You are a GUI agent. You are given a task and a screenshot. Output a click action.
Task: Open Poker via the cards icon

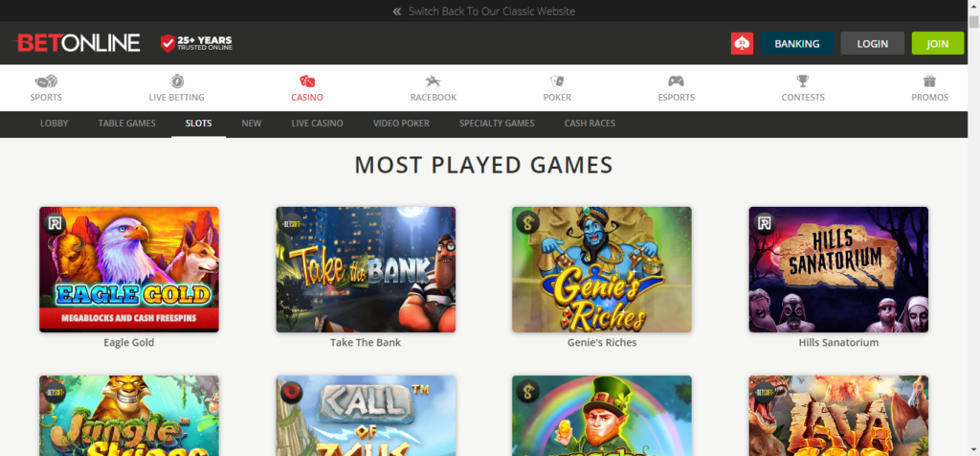coord(557,81)
